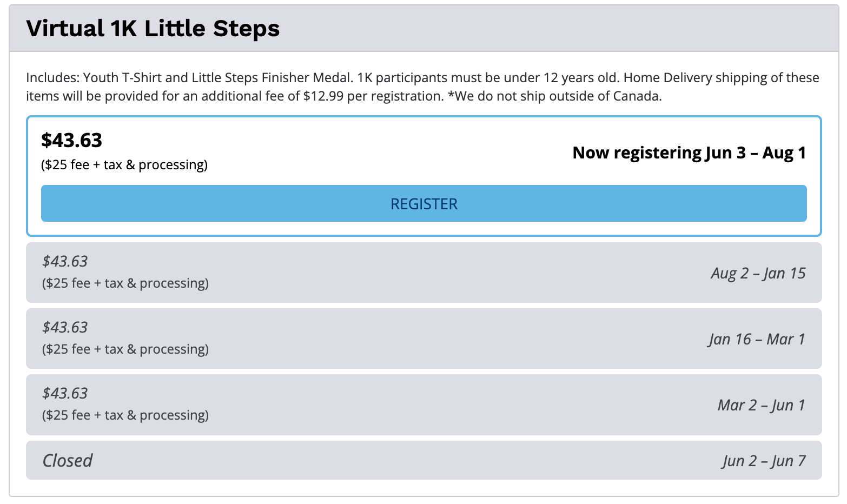Click the $43.63 price in Mar 2 – Jun 1 tier
Screen dimensions: 847x504
click(x=65, y=394)
